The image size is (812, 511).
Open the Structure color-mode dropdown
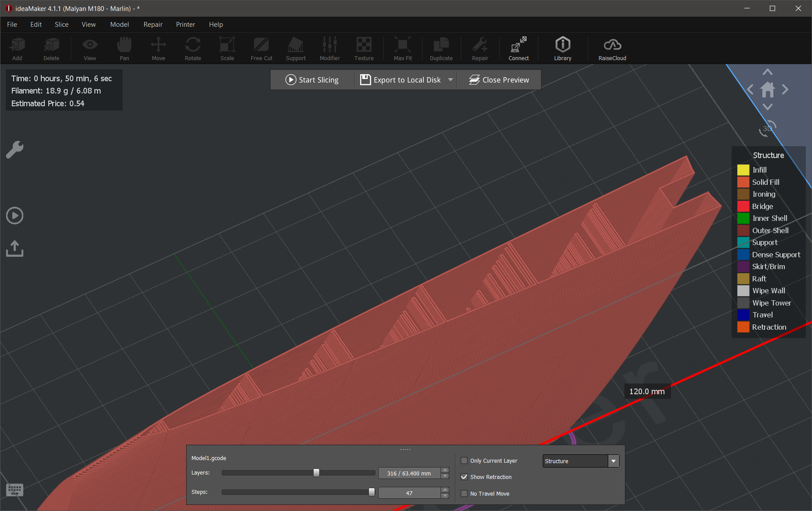pos(581,461)
